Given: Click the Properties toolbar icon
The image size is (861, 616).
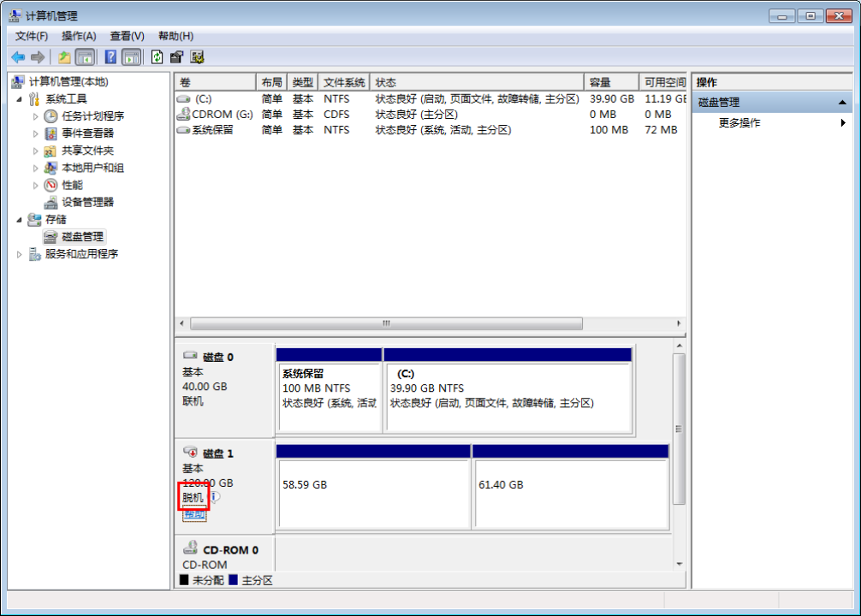Looking at the screenshot, I should pyautogui.click(x=177, y=57).
